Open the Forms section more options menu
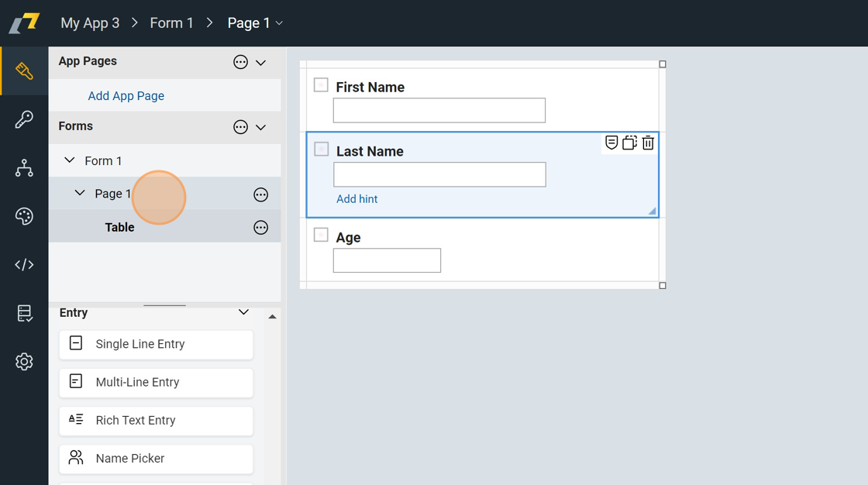The width and height of the screenshot is (868, 485). point(240,127)
